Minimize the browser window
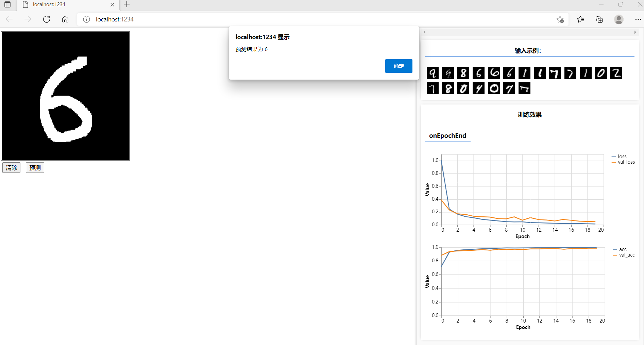The image size is (644, 345). tap(601, 4)
